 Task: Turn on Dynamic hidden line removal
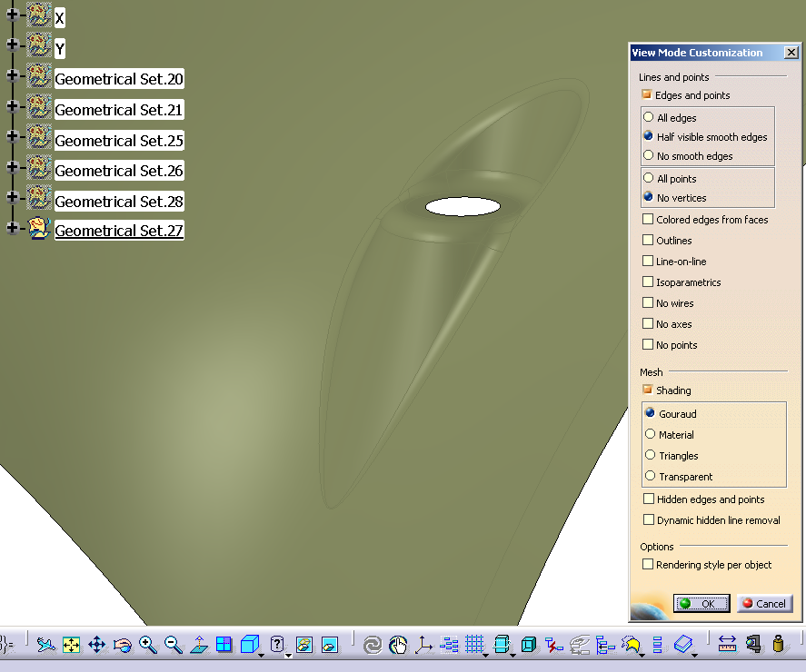(x=648, y=520)
